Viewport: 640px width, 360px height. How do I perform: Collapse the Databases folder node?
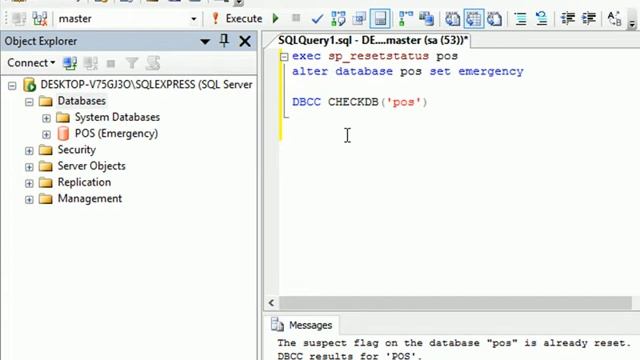tap(29, 102)
